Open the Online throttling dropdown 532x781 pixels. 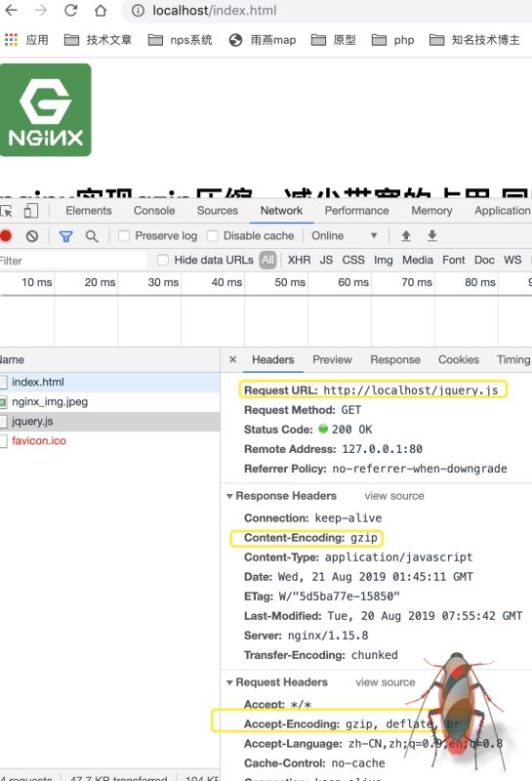pyautogui.click(x=345, y=235)
